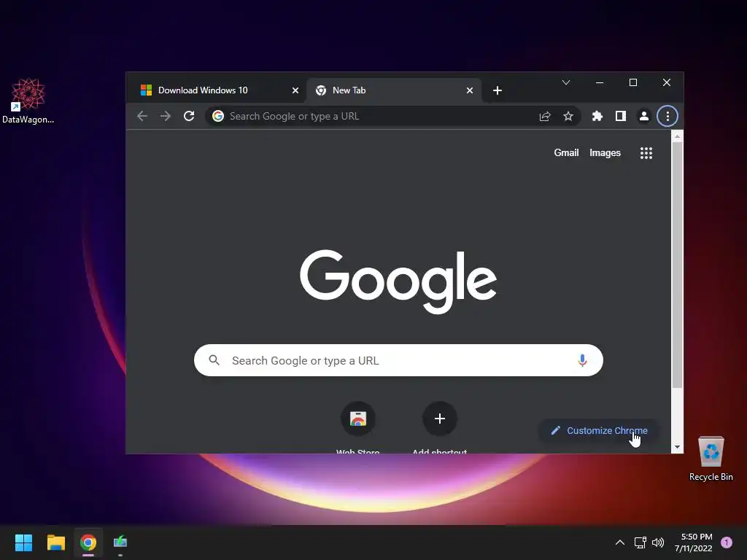This screenshot has height=560, width=747.
Task: Go back using the back arrow
Action: click(142, 116)
